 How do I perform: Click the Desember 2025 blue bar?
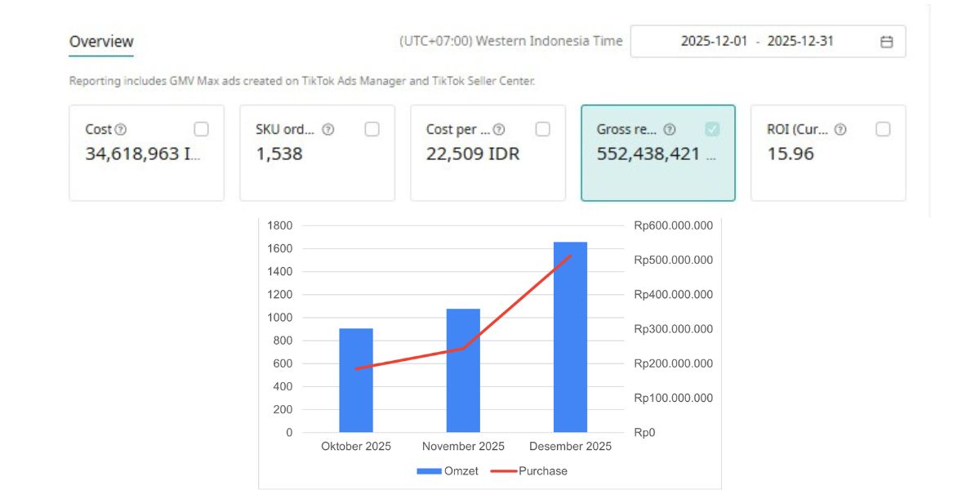(x=570, y=337)
